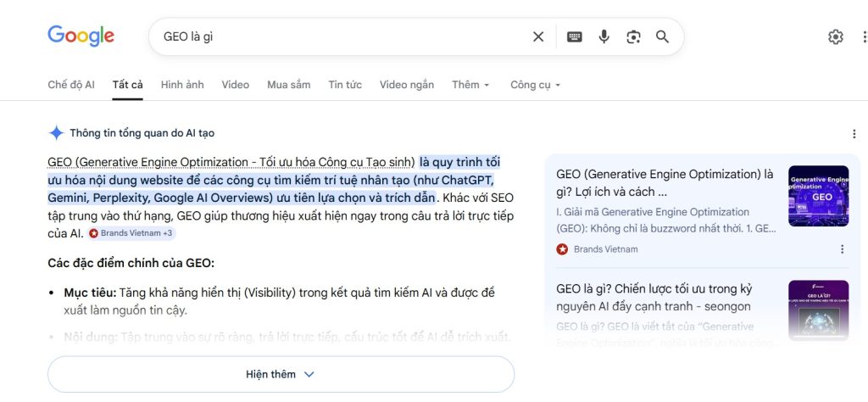The width and height of the screenshot is (868, 402).
Task: Switch to Tin tức tab
Action: pyautogui.click(x=345, y=85)
